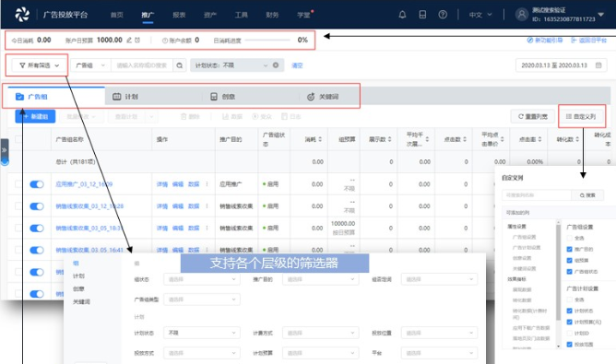The image size is (616, 364).
Task: Click the search magnifier next to name input
Action: tap(180, 65)
